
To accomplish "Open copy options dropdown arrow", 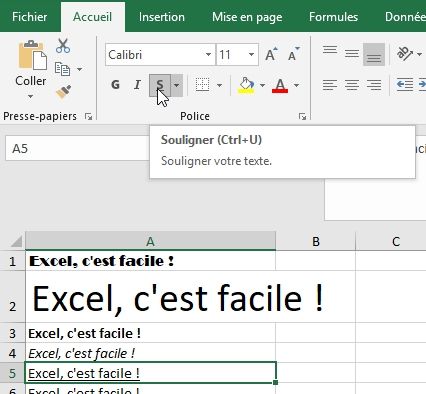I will (x=79, y=69).
